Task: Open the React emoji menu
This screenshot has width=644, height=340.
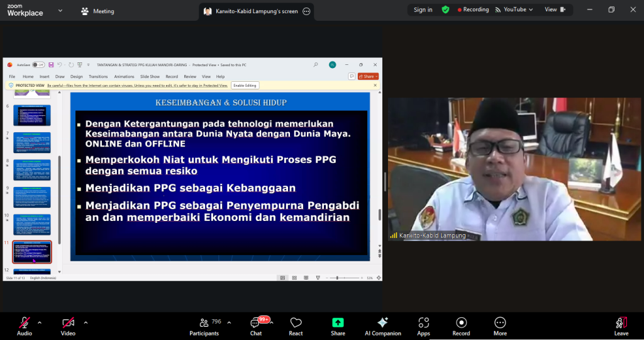Action: tap(296, 326)
